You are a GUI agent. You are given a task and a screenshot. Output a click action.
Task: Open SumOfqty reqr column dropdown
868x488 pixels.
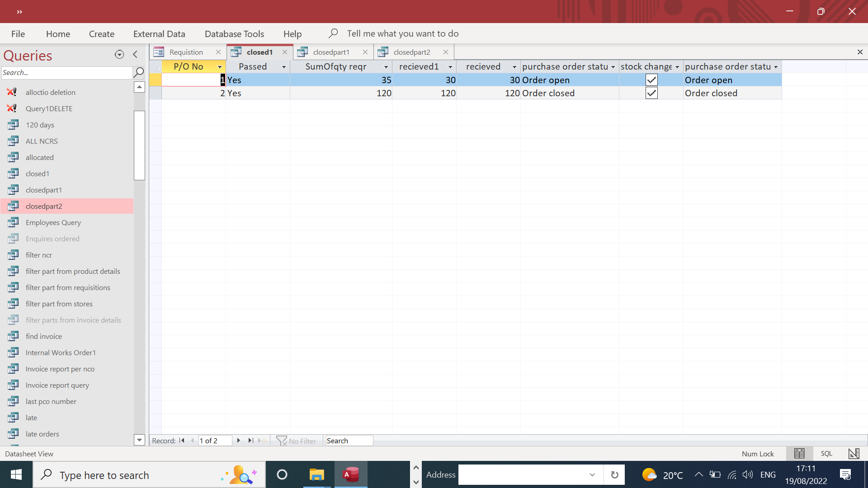[x=386, y=67]
